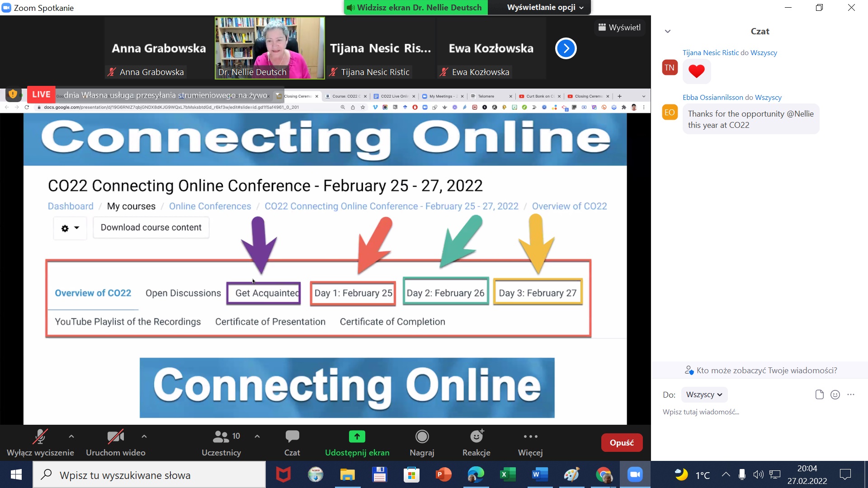Open Day 3: February 27 tab
Screen dimensions: 868x488
pos(538,293)
